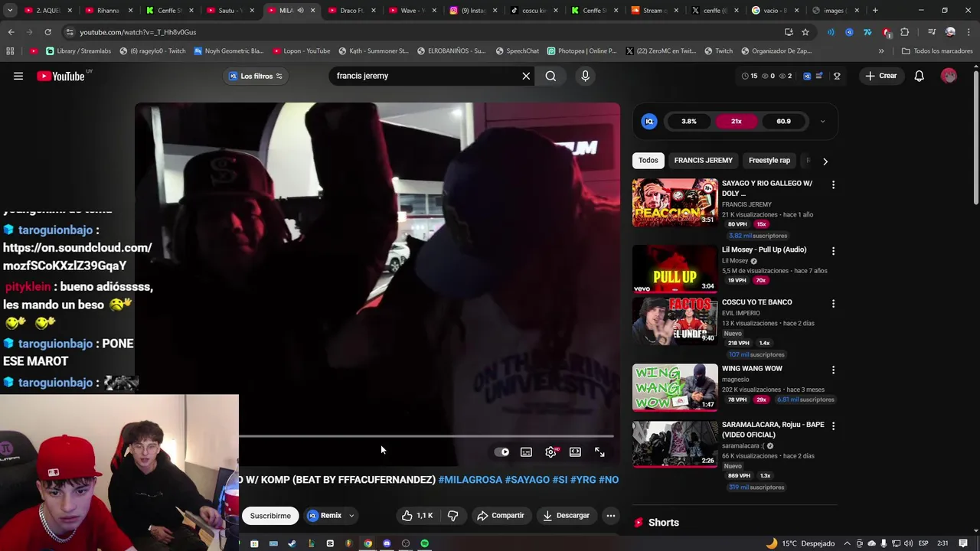Start voice search with the microphone
Image resolution: width=980 pixels, height=551 pixels.
(x=585, y=76)
